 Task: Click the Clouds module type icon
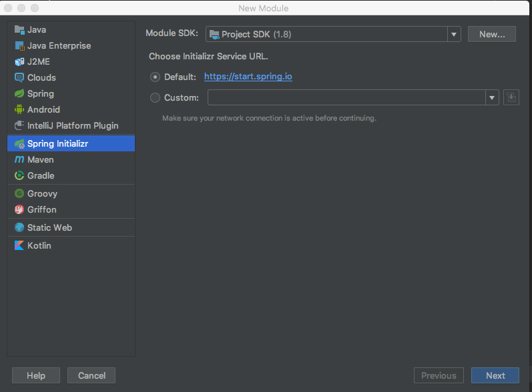click(x=19, y=78)
